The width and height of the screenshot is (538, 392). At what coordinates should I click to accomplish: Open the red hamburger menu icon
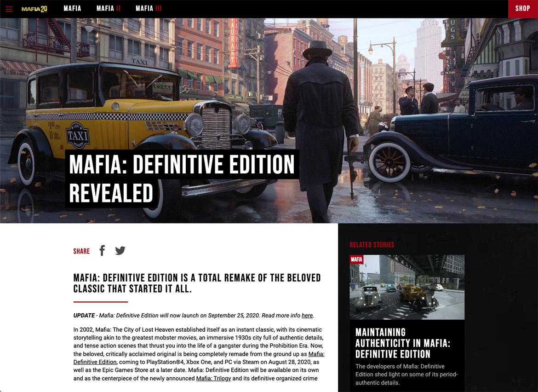[9, 9]
